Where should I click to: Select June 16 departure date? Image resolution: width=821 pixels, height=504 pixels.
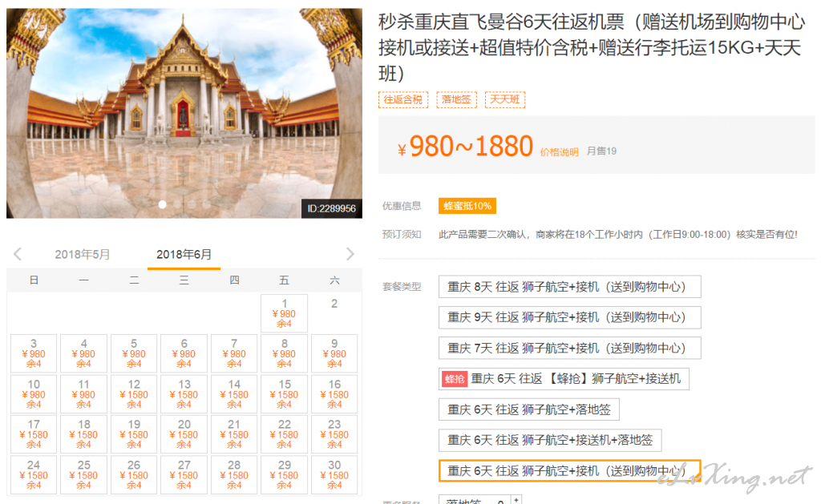[x=334, y=393]
